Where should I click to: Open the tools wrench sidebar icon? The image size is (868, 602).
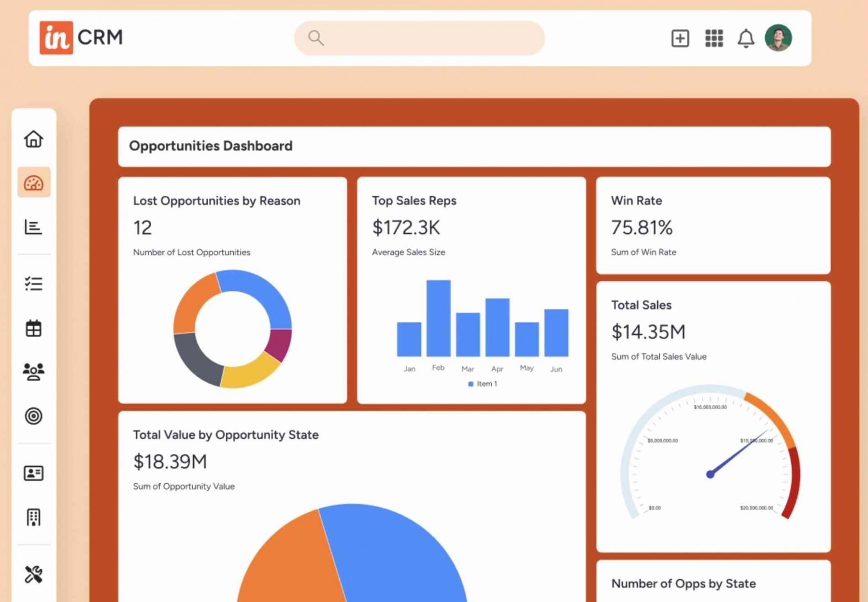33,574
